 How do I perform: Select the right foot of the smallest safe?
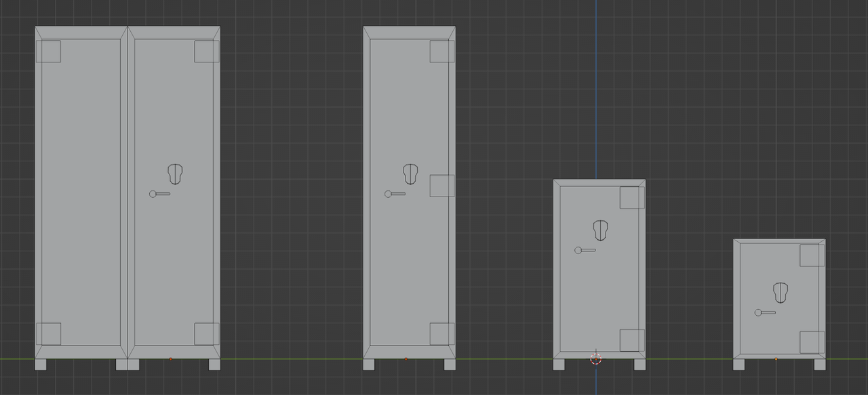[820, 365]
